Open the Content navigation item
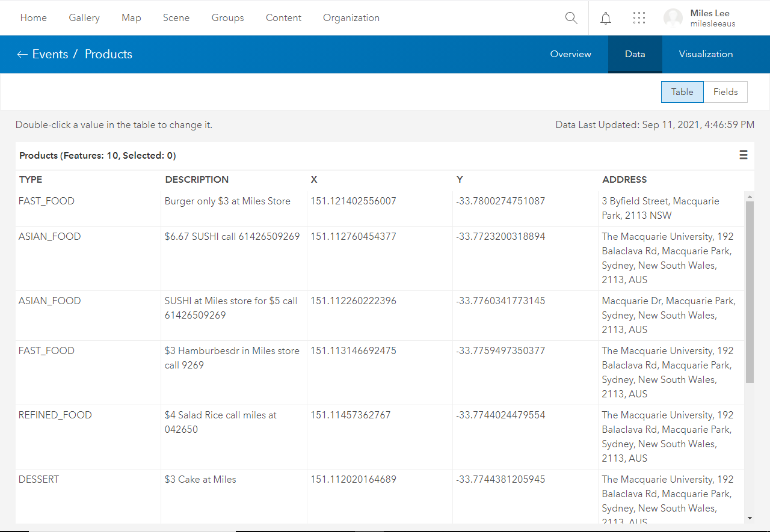 284,18
